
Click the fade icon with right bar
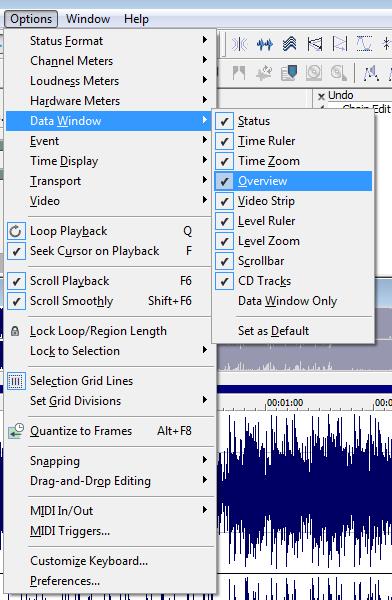coord(340,44)
